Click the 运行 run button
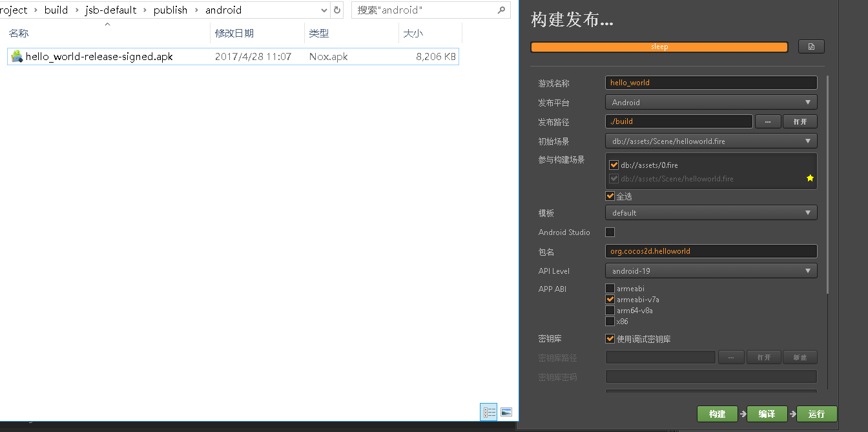 point(817,414)
